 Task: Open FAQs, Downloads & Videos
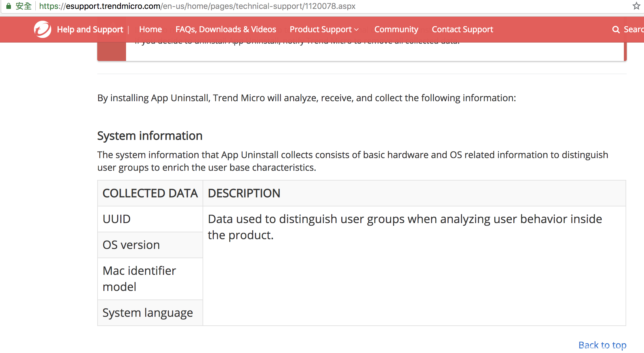point(226,29)
